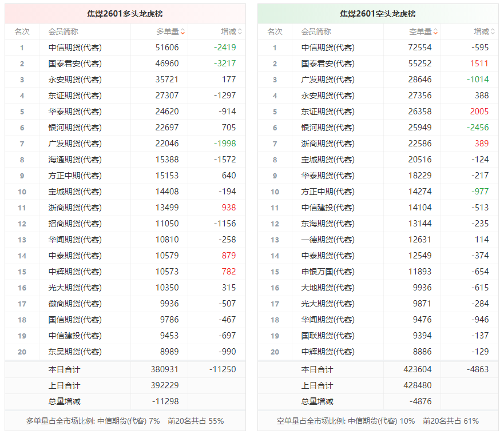This screenshot has width=504, height=434.
Task: Select 广发期货(代客) in the short table
Action: [328, 79]
